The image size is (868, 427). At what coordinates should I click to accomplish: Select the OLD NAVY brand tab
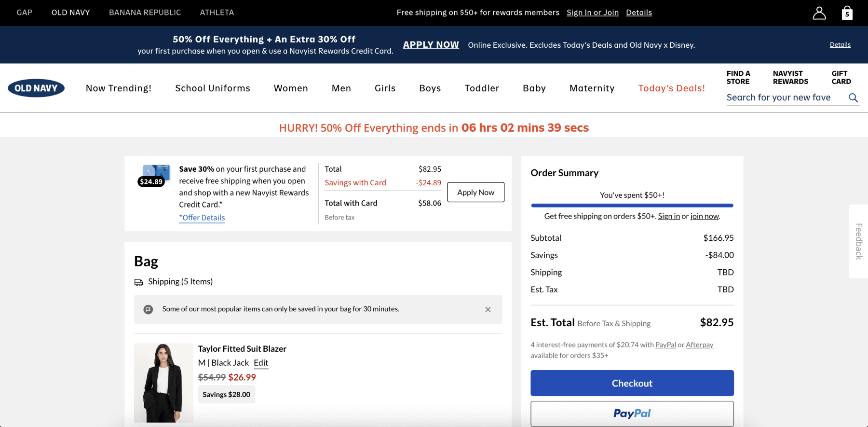point(71,13)
